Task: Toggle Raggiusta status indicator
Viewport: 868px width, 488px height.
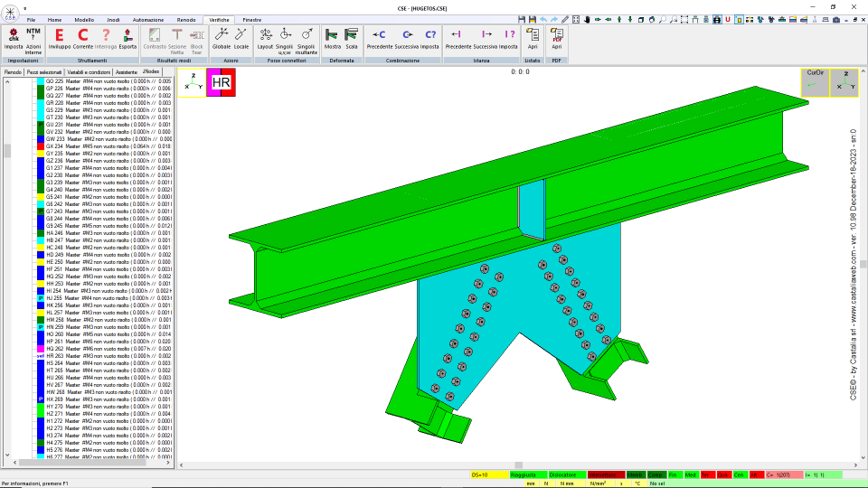Action: (x=528, y=474)
